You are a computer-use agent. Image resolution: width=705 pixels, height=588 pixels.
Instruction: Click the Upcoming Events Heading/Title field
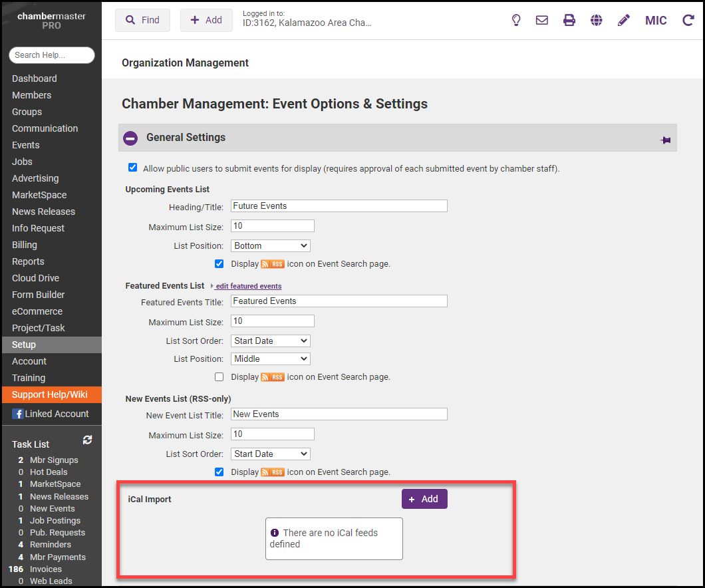coord(339,206)
